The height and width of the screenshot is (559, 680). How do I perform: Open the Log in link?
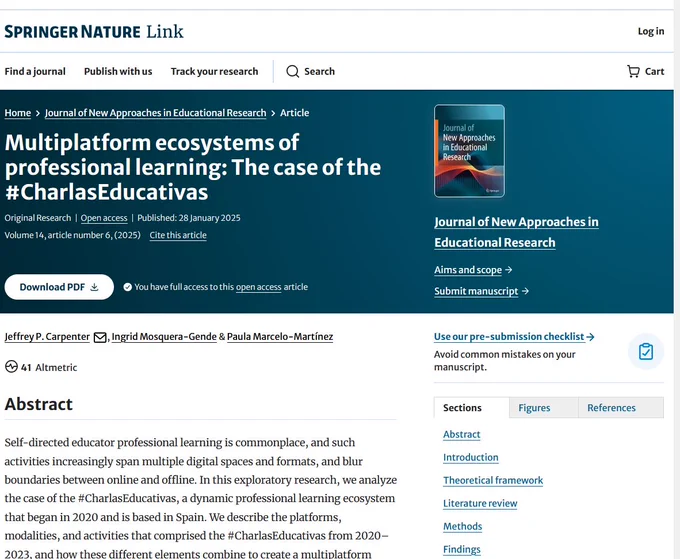pos(651,31)
